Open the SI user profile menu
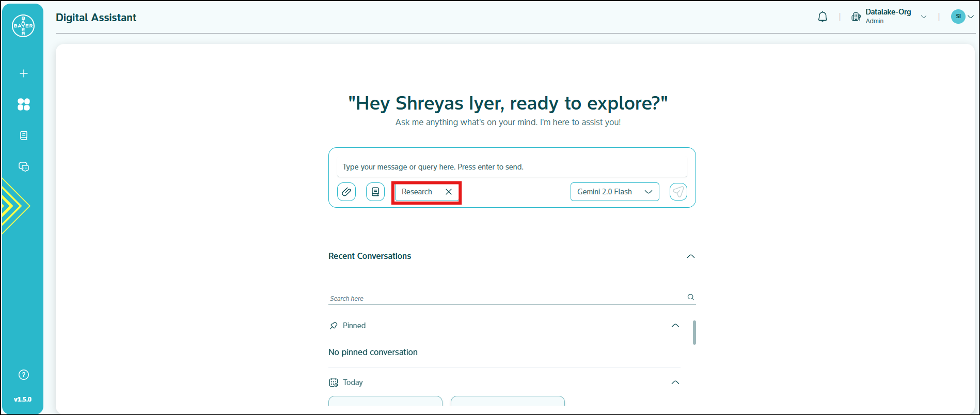Screen dimensions: 980x415 (x=962, y=17)
